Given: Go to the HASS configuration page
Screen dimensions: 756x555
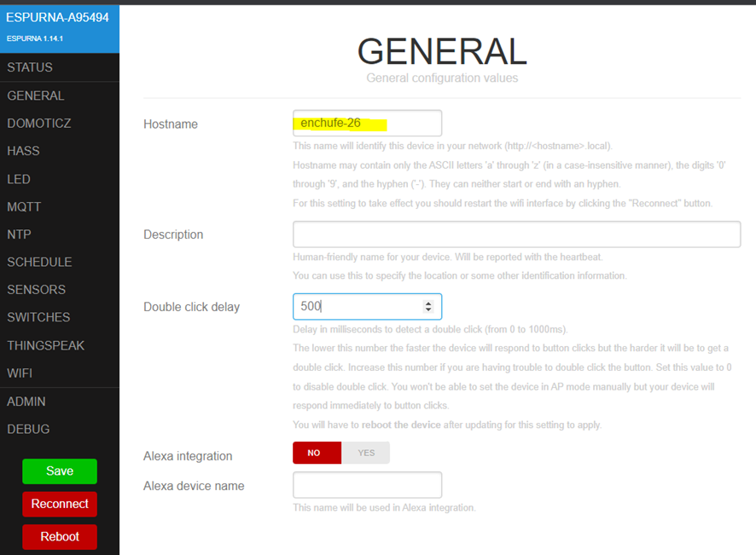Looking at the screenshot, I should coord(24,151).
